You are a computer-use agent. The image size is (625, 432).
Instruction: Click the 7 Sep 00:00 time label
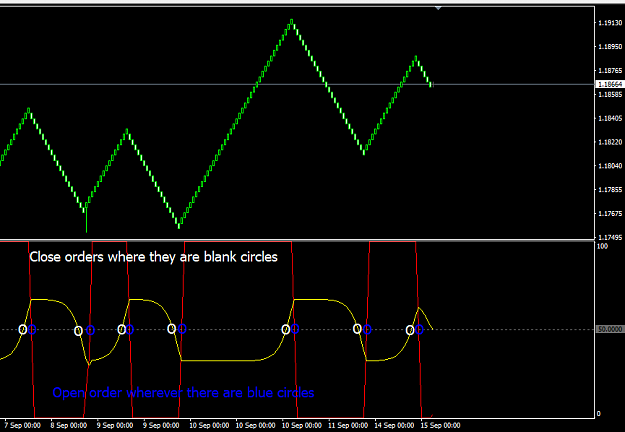click(x=22, y=425)
